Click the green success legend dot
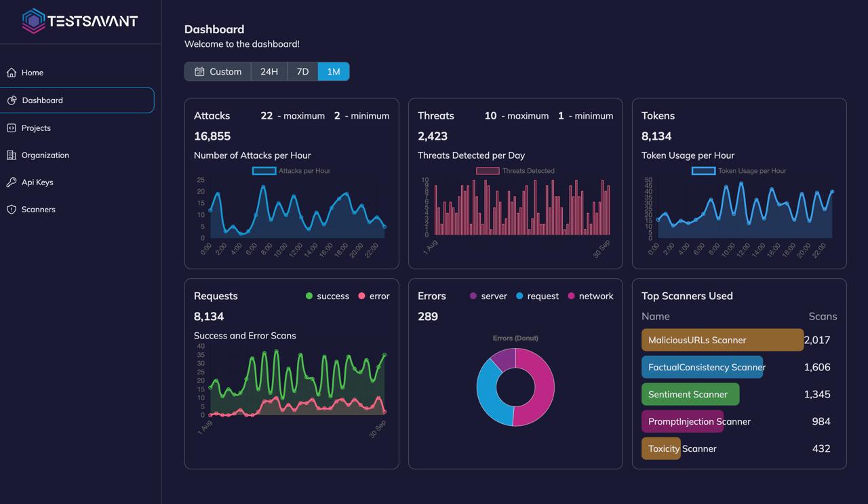This screenshot has height=504, width=868. click(309, 296)
